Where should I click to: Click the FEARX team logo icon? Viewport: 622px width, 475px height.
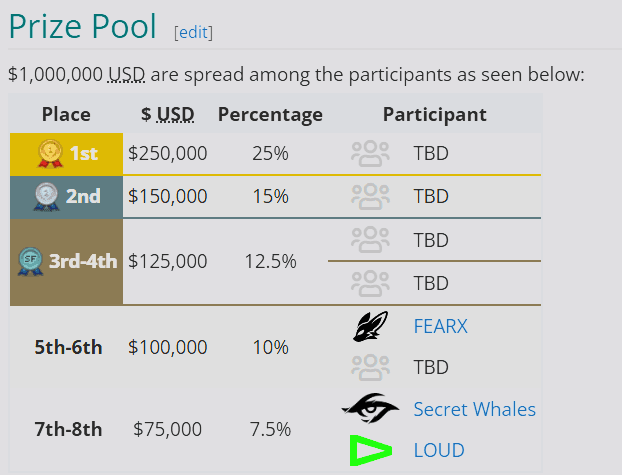(x=370, y=326)
